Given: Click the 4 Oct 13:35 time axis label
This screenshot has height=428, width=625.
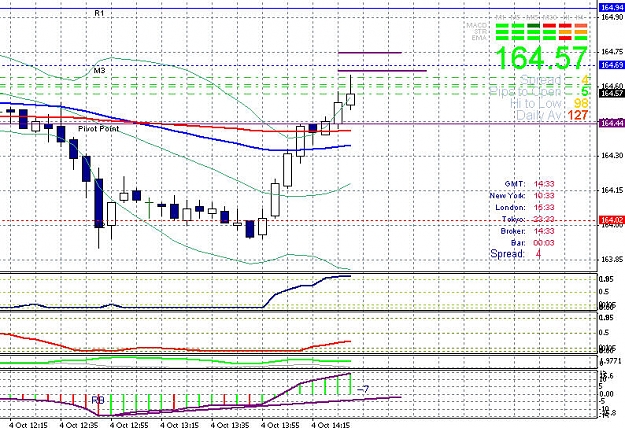Looking at the screenshot, I should point(230,425).
